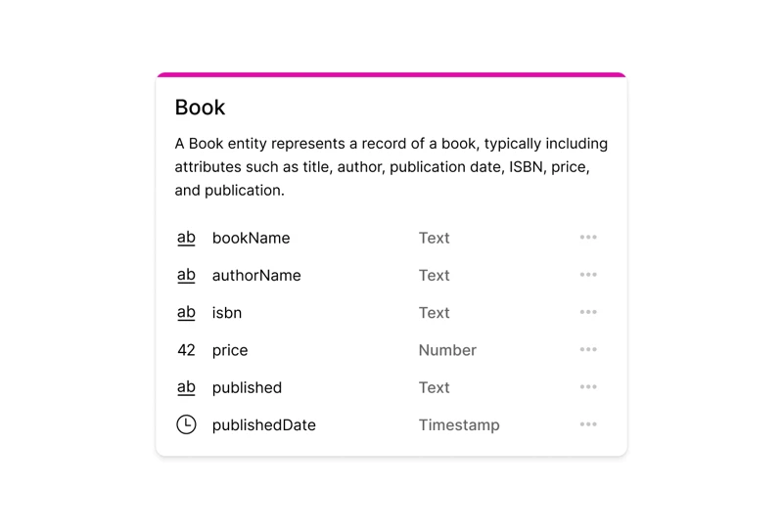Open more options for publishedDate
Viewport: 783px width, 532px height.
pos(588,424)
